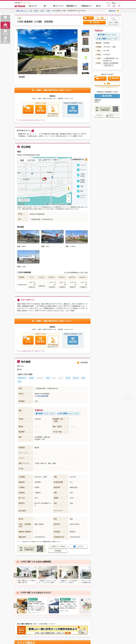Select すべて price column header
Image resolution: width=136 pixels, height=644 pixels.
(x=31, y=277)
